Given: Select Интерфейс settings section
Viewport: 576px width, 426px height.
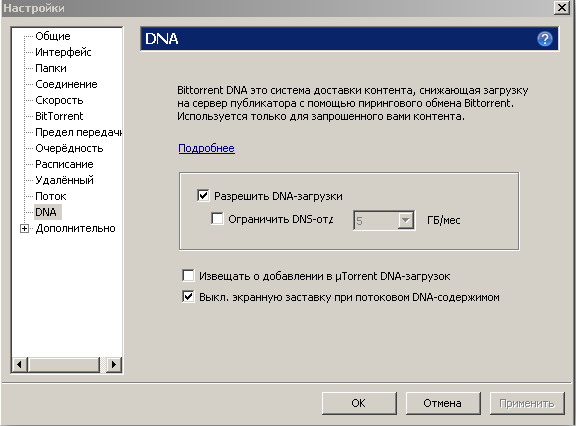Looking at the screenshot, I should pos(63,52).
